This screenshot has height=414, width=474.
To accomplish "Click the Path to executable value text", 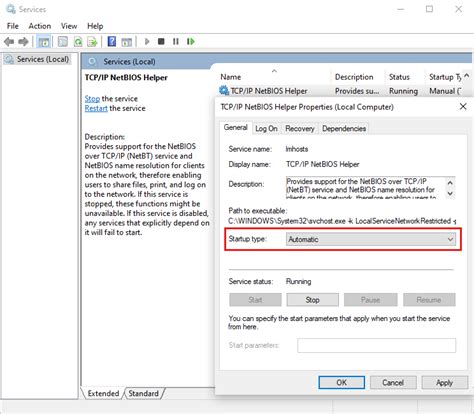I will pos(342,221).
